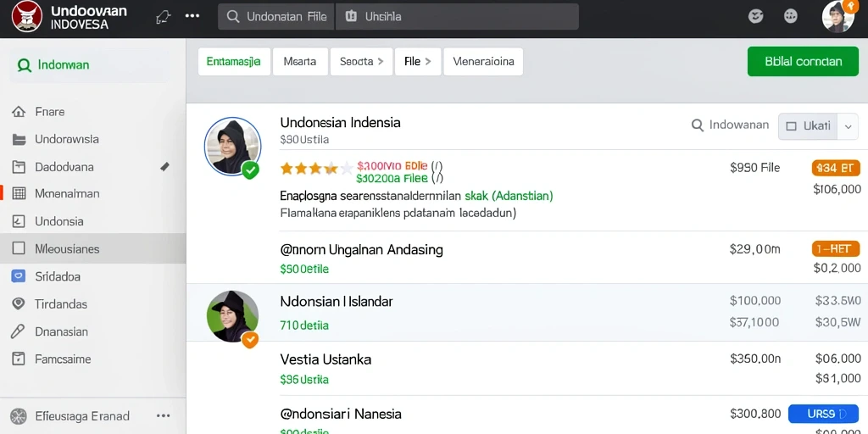Open the Undonesian Indensia listing title
868x434 pixels.
(340, 122)
